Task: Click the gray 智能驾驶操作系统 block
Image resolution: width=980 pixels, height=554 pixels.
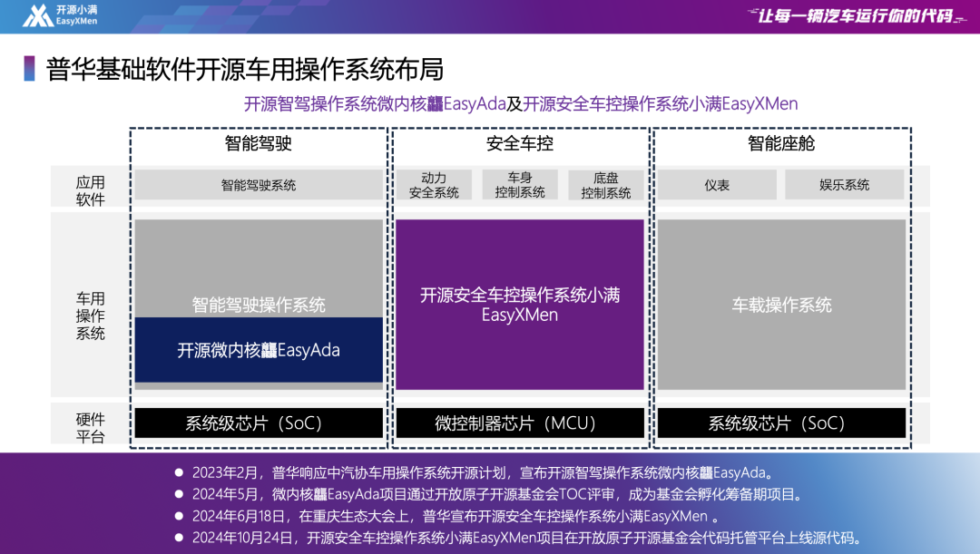Action: click(259, 268)
